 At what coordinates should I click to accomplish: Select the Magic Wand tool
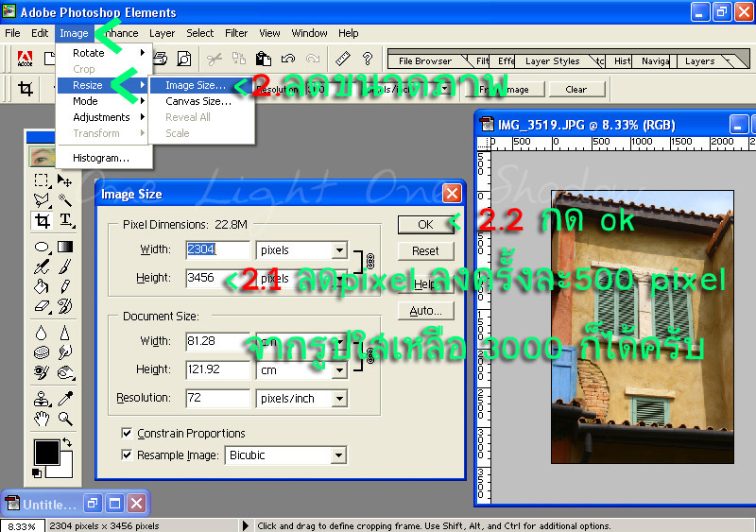point(64,200)
